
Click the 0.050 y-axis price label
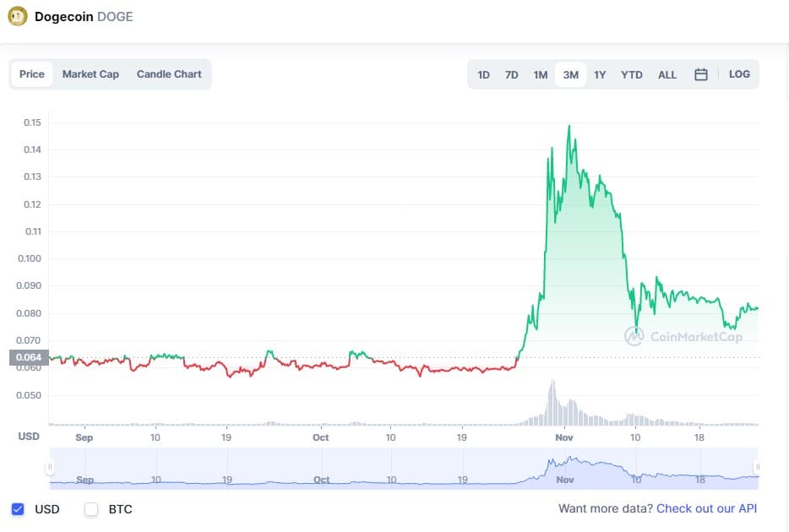click(x=29, y=395)
